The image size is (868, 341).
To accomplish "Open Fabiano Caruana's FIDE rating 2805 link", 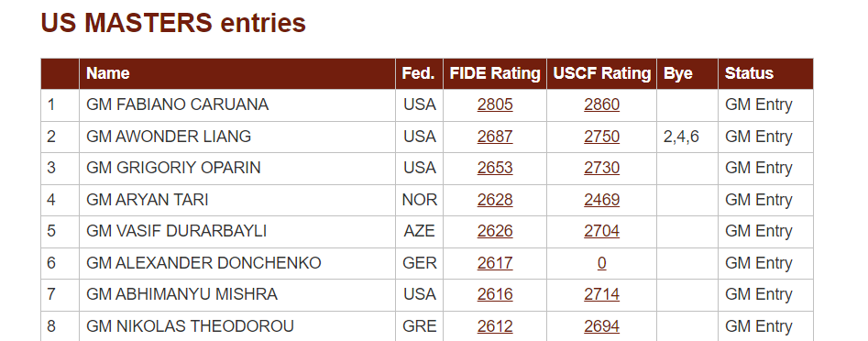I will point(495,104).
